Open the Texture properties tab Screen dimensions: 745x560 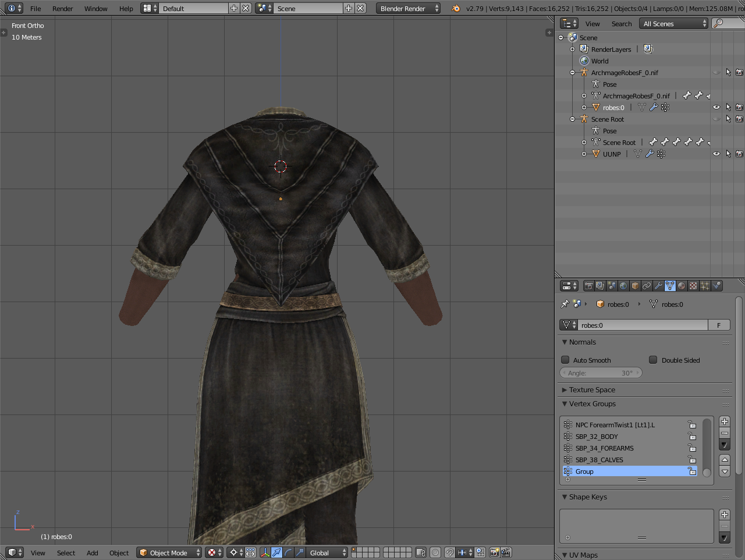693,286
